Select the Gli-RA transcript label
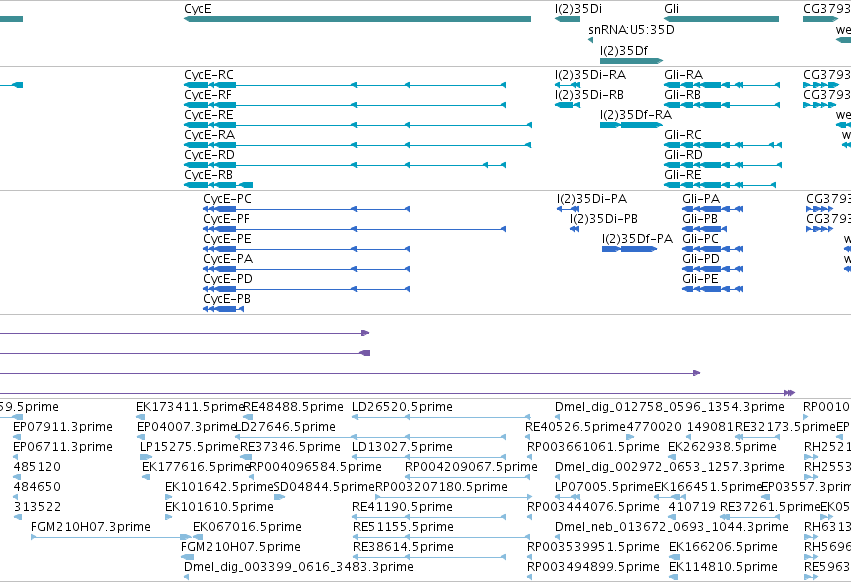This screenshot has height=582, width=851. coord(683,75)
